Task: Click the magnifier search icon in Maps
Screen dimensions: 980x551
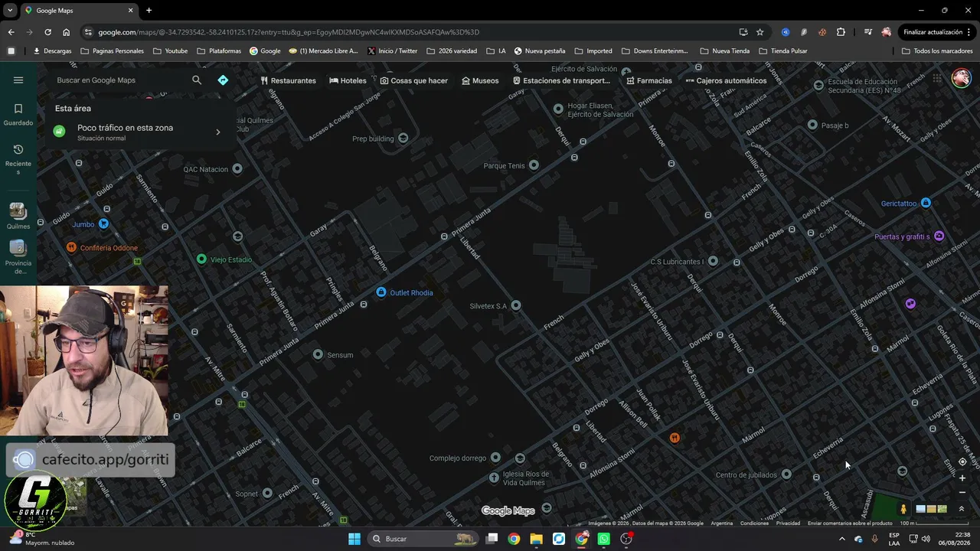Action: click(197, 80)
